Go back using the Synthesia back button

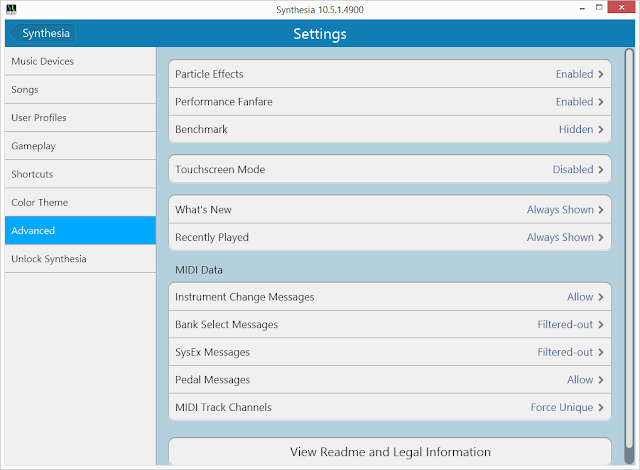42,33
